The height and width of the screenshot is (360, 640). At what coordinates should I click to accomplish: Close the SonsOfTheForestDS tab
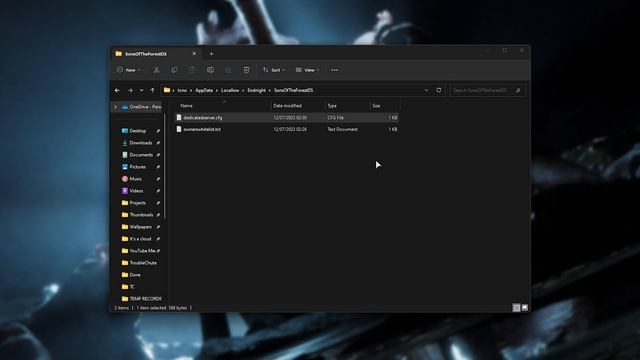tap(194, 54)
